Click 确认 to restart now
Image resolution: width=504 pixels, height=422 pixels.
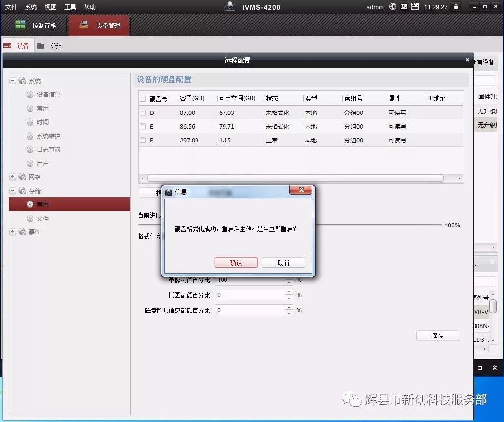pyautogui.click(x=236, y=263)
